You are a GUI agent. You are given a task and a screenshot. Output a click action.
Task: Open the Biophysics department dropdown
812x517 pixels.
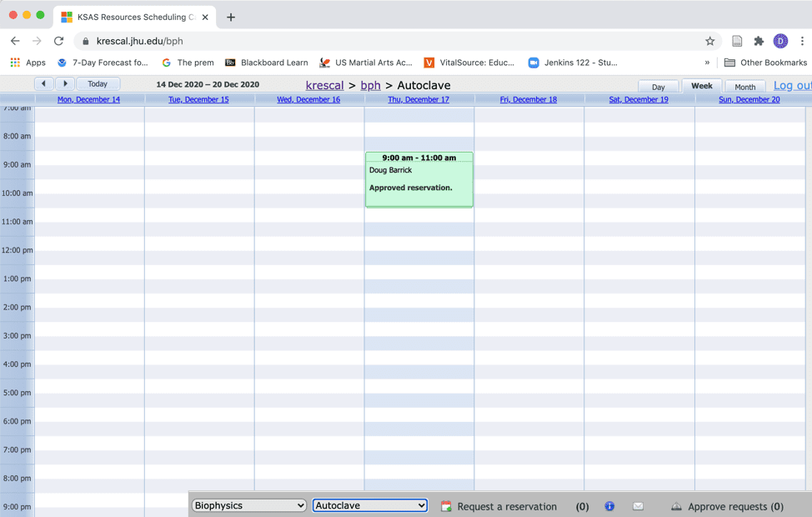click(x=249, y=505)
